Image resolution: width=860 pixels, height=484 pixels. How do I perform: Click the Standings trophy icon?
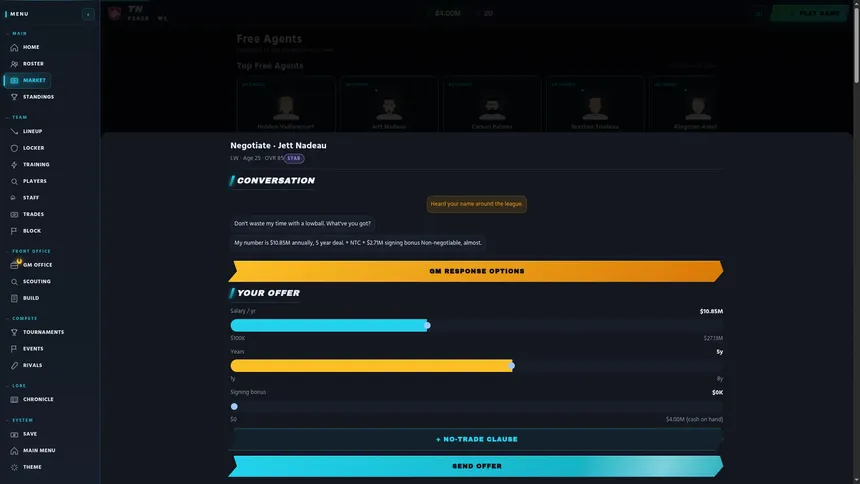pos(14,97)
